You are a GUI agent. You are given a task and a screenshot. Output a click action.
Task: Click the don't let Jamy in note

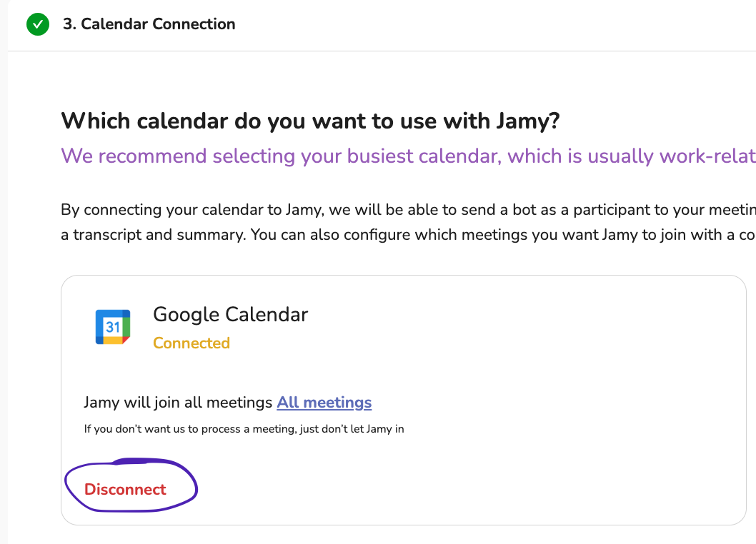tap(243, 429)
